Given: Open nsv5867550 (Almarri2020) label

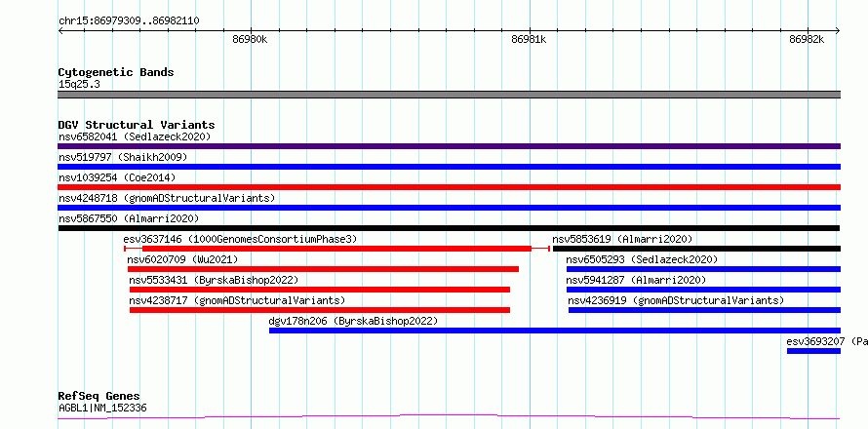Looking at the screenshot, I should point(129,218).
